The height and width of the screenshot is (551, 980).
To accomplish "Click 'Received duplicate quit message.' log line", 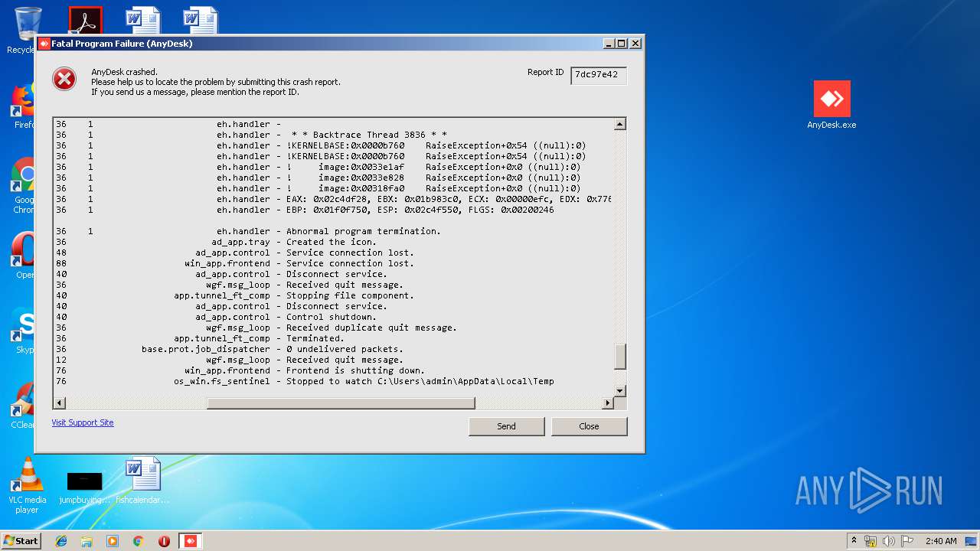I will (371, 328).
